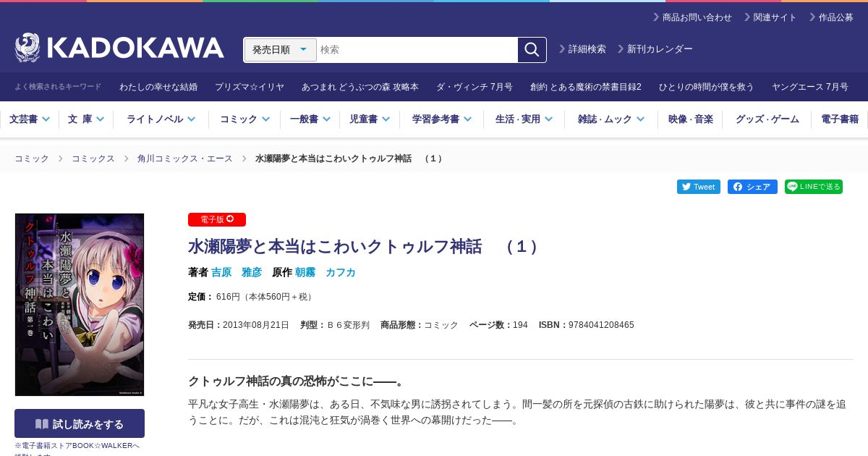Open 商品お問い合わせ link
The width and height of the screenshot is (868, 456).
[692, 17]
